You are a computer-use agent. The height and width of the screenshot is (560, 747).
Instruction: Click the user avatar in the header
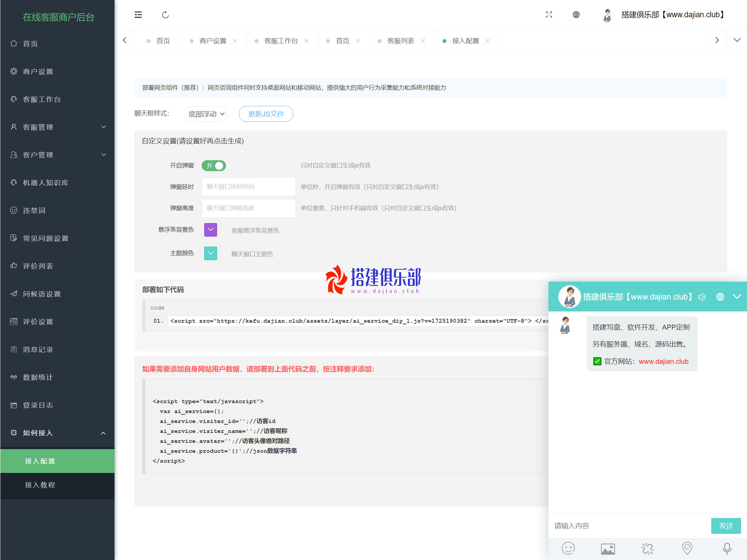607,15
